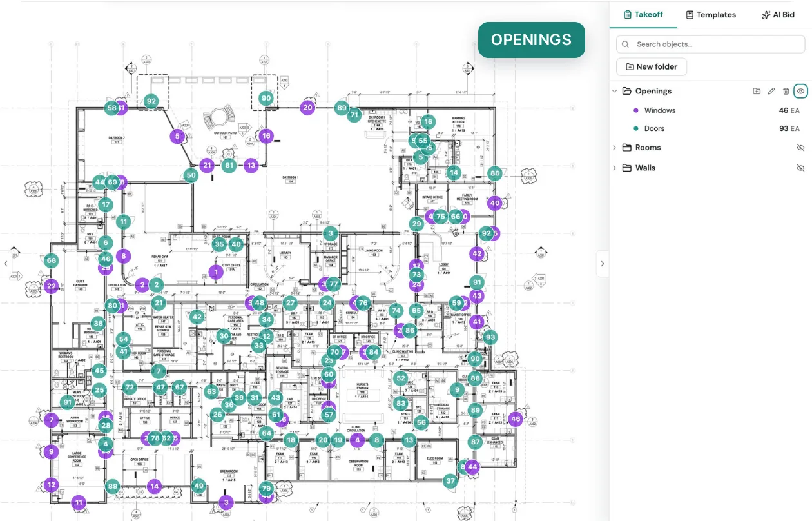
Task: Select teal door marker 63 on plan
Action: pyautogui.click(x=211, y=391)
